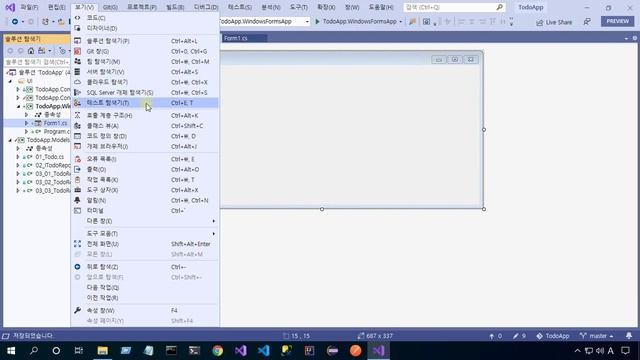Screen dimensions: 640x360
Task: Collapse the TodoApp.Models project node
Action: (x=10, y=140)
